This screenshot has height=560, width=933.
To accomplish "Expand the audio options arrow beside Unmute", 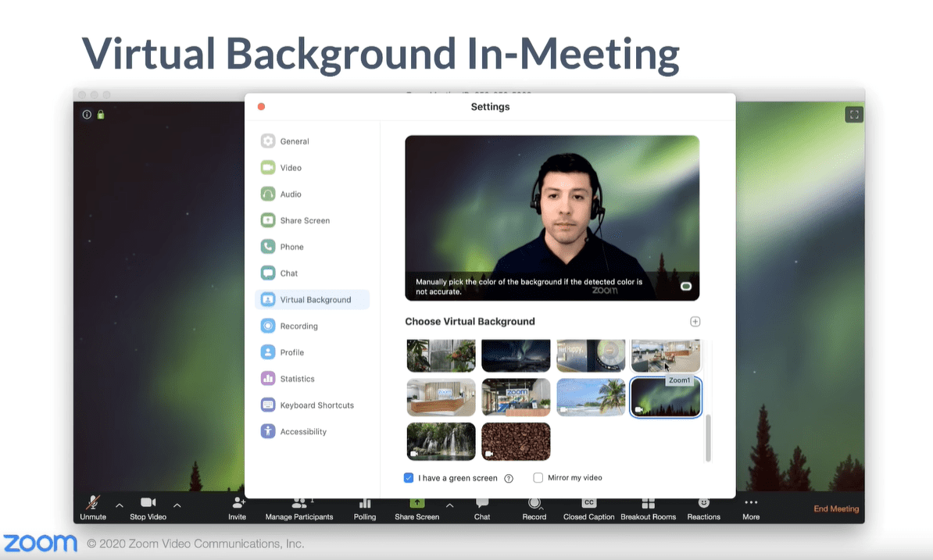I will click(x=120, y=505).
